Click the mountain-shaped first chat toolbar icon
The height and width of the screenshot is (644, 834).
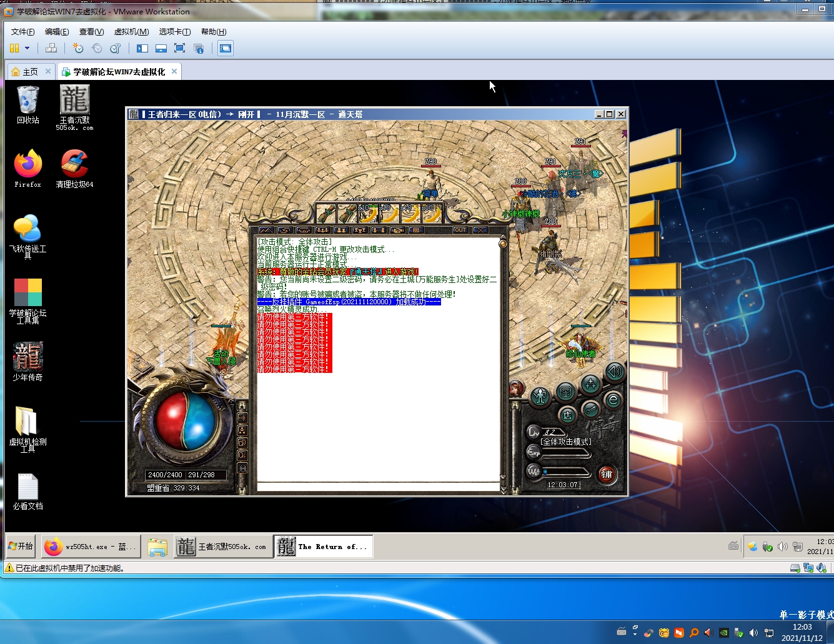[266, 230]
